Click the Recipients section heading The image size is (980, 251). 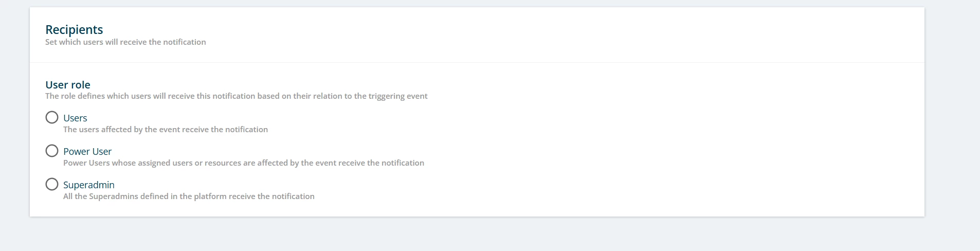pyautogui.click(x=74, y=30)
